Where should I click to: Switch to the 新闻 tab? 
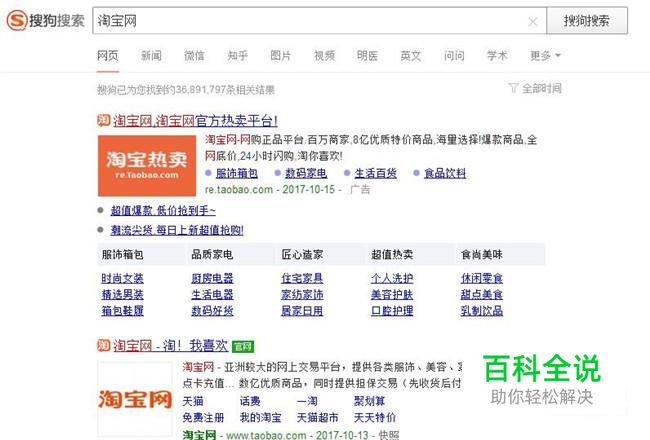tap(151, 56)
